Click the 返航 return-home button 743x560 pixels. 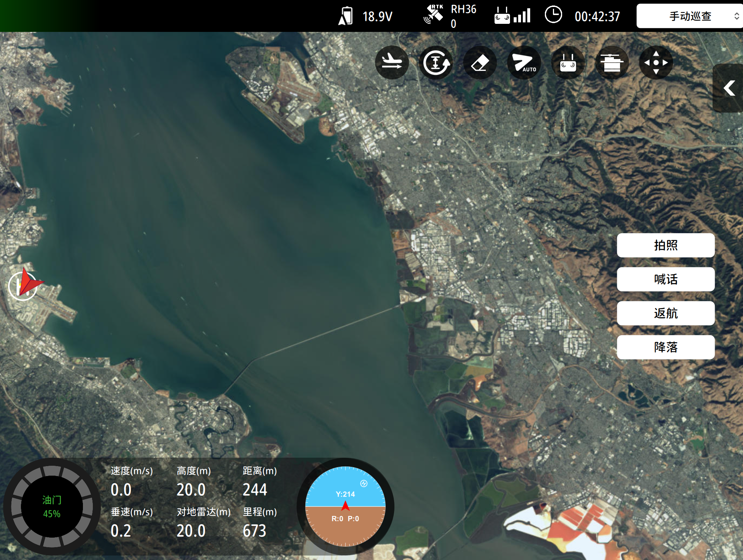pyautogui.click(x=666, y=313)
